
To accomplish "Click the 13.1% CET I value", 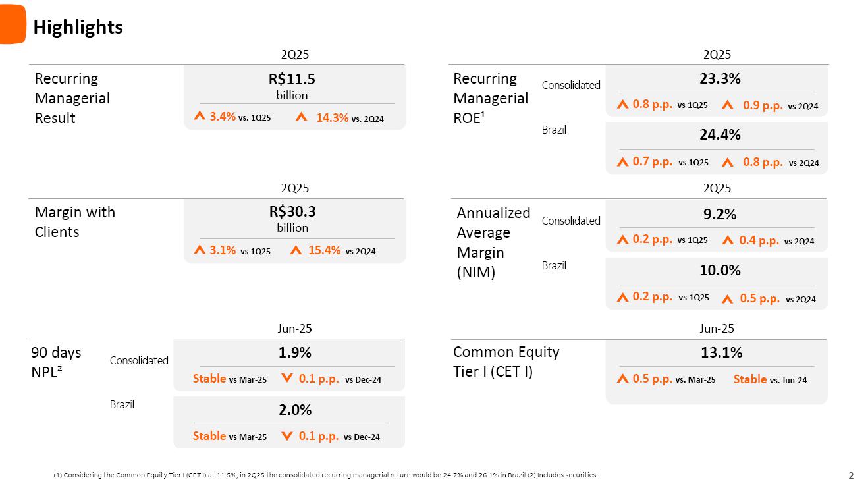I will click(x=721, y=352).
